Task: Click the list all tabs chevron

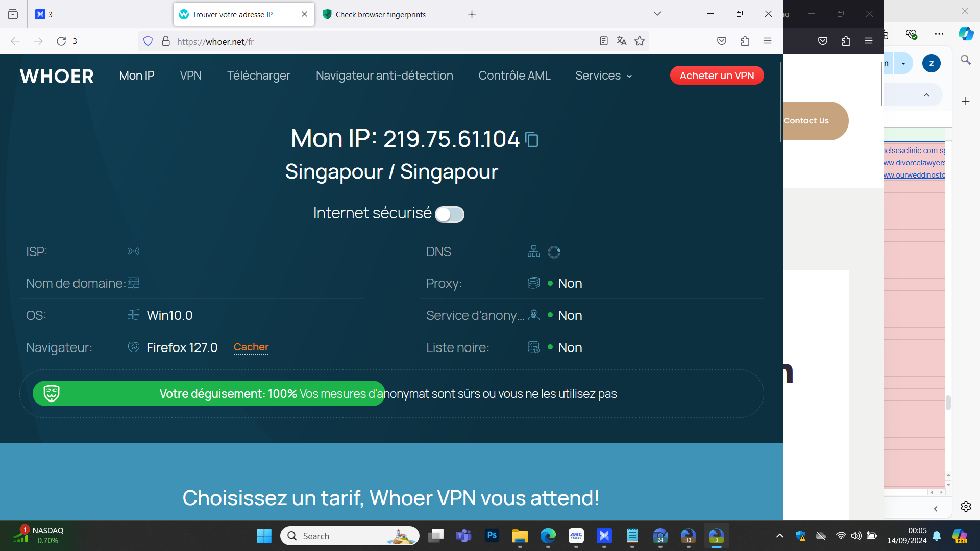Action: [657, 14]
